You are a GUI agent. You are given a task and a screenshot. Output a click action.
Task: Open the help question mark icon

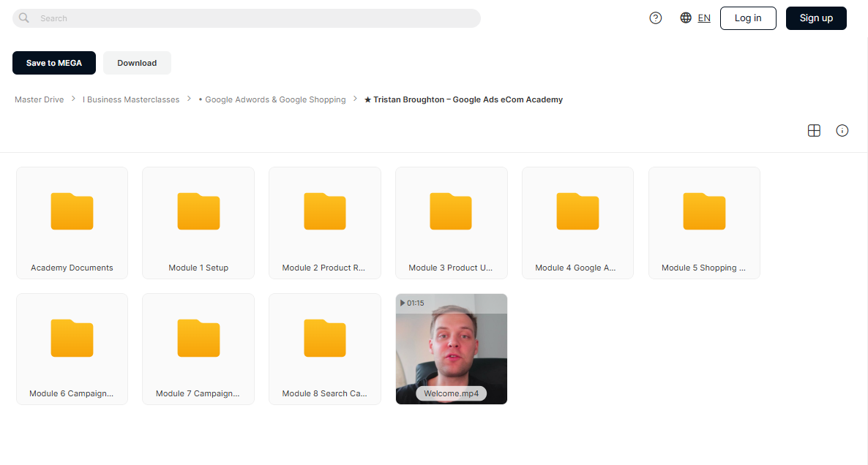656,18
